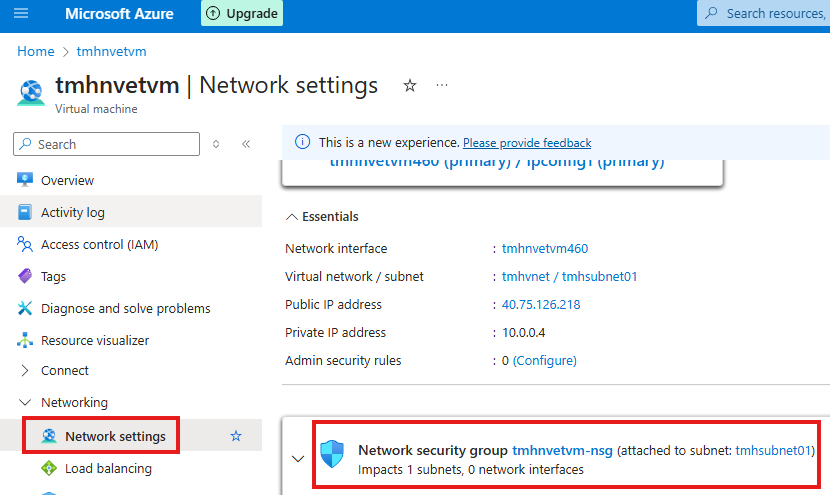Collapse the Essentials section

click(322, 217)
